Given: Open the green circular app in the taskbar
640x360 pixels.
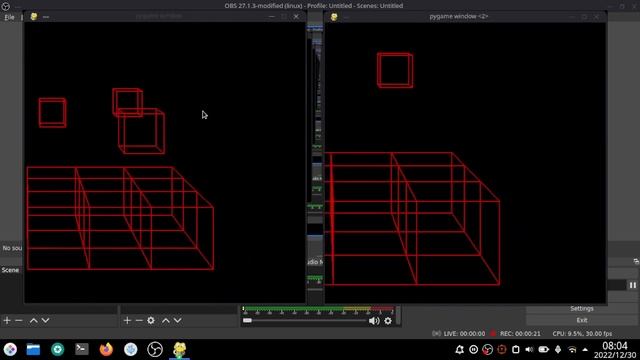Looking at the screenshot, I should tap(58, 349).
